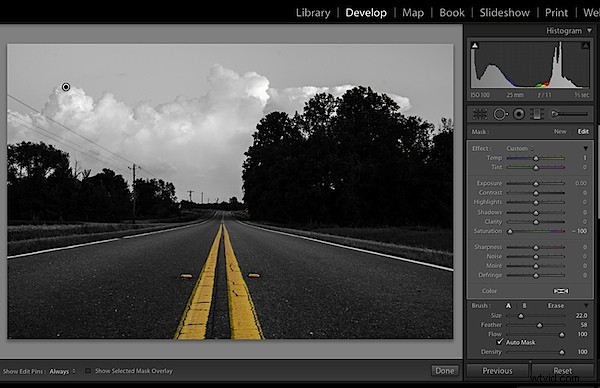Image resolution: width=600 pixels, height=388 pixels.
Task: Click the brush Size value 22.0
Action: click(581, 316)
